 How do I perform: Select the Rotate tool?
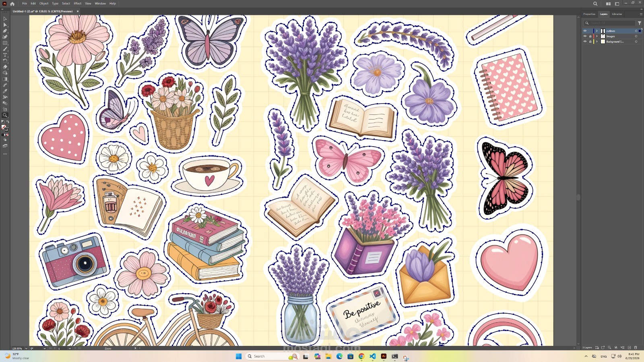5,61
